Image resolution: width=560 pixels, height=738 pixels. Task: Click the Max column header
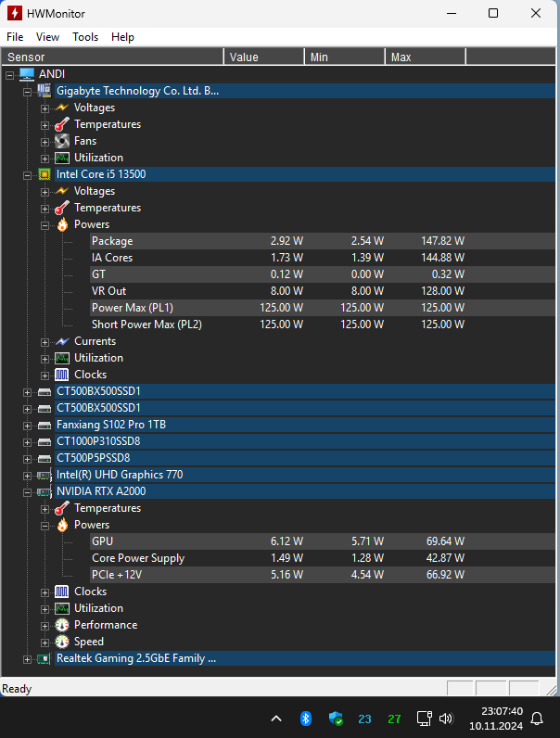pyautogui.click(x=426, y=57)
